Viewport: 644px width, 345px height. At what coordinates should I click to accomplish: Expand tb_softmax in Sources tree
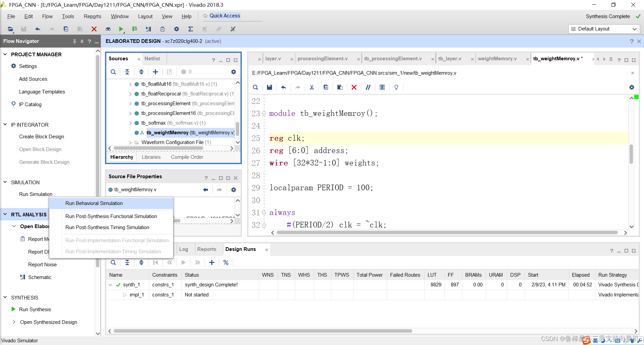130,123
